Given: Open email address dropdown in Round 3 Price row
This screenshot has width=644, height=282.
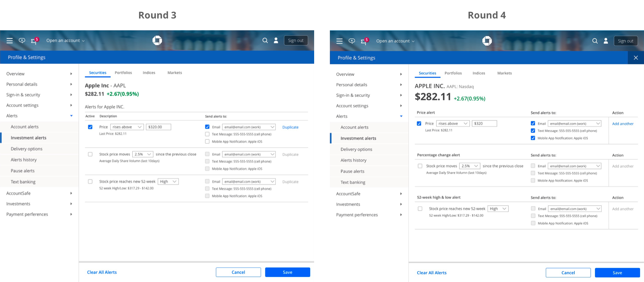Looking at the screenshot, I should coord(249,127).
